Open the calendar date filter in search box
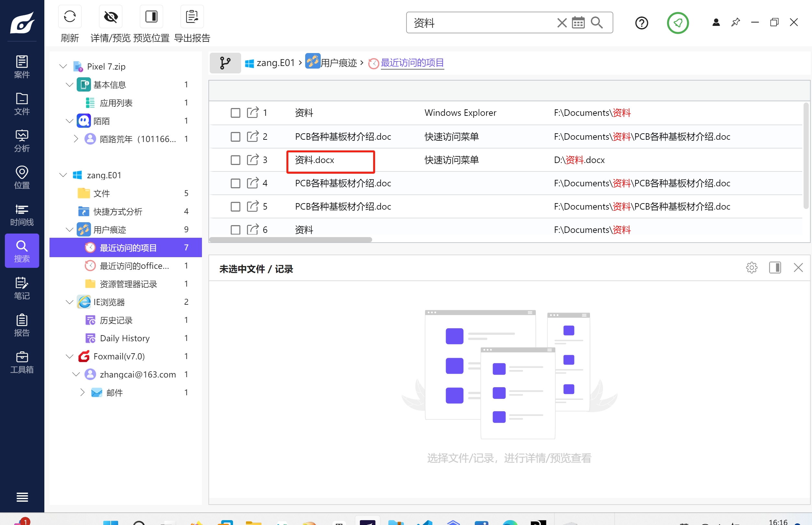812x525 pixels. [578, 23]
